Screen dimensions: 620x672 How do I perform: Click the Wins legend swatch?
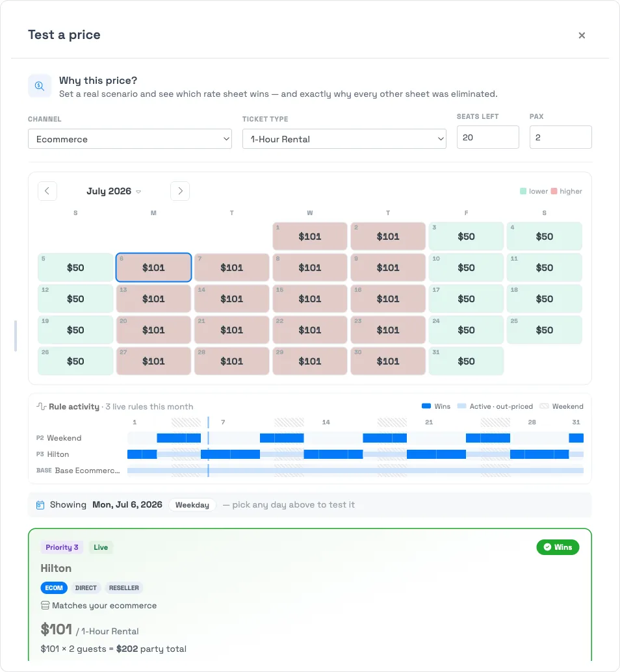coord(426,406)
